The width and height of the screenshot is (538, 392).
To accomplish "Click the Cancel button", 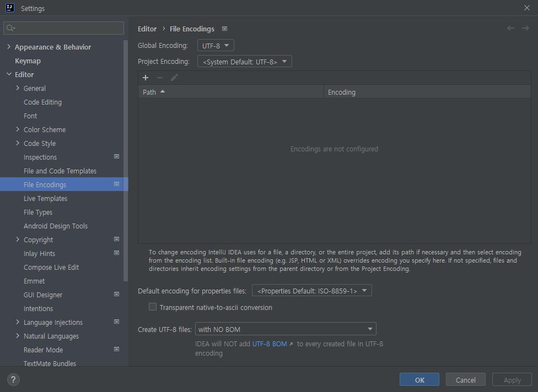I will tap(466, 380).
